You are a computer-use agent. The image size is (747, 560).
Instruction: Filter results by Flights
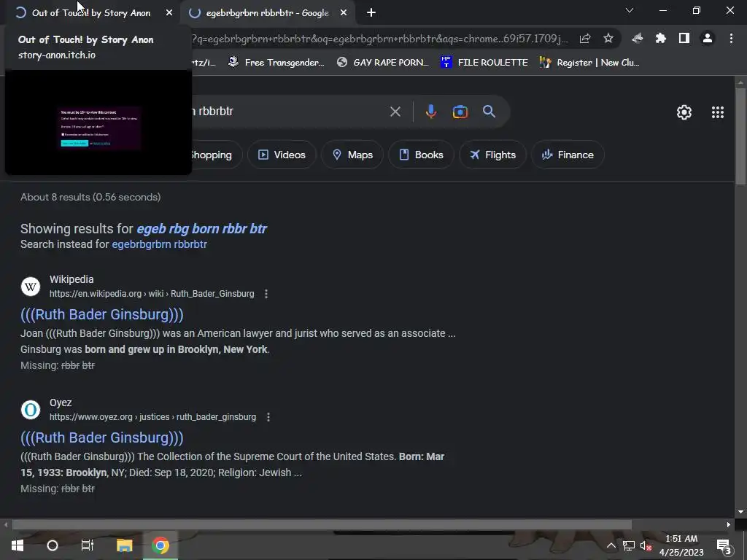(492, 155)
